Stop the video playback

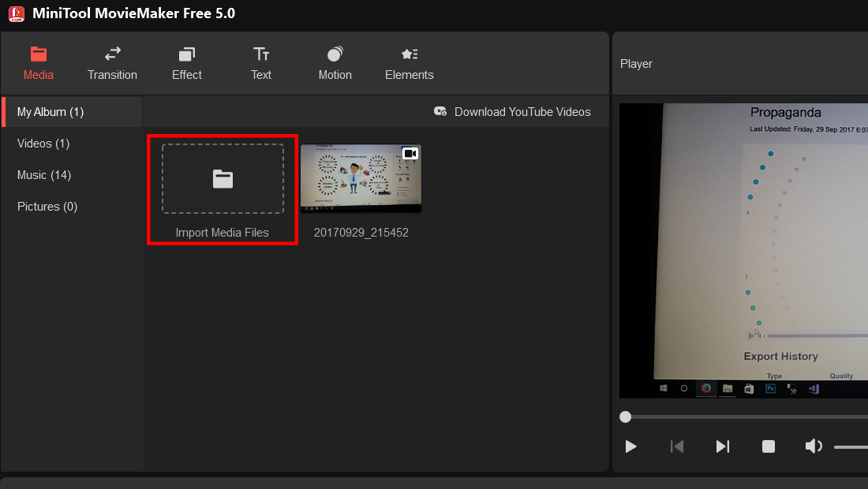pos(769,446)
